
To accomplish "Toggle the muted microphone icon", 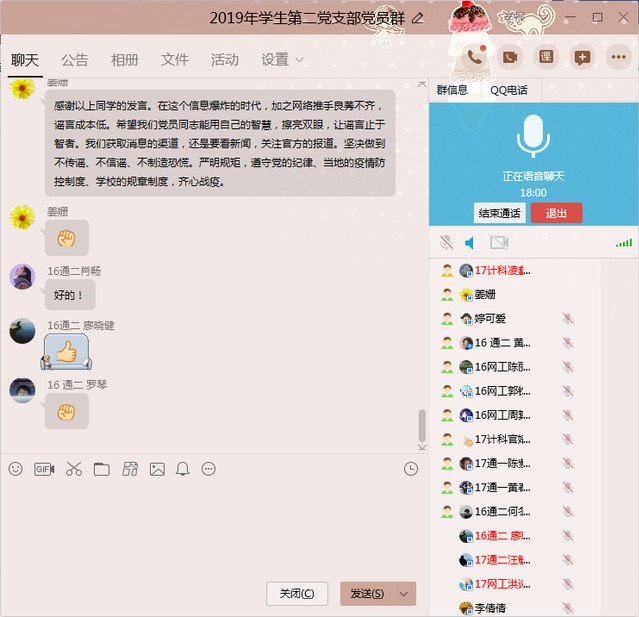I will pos(447,243).
